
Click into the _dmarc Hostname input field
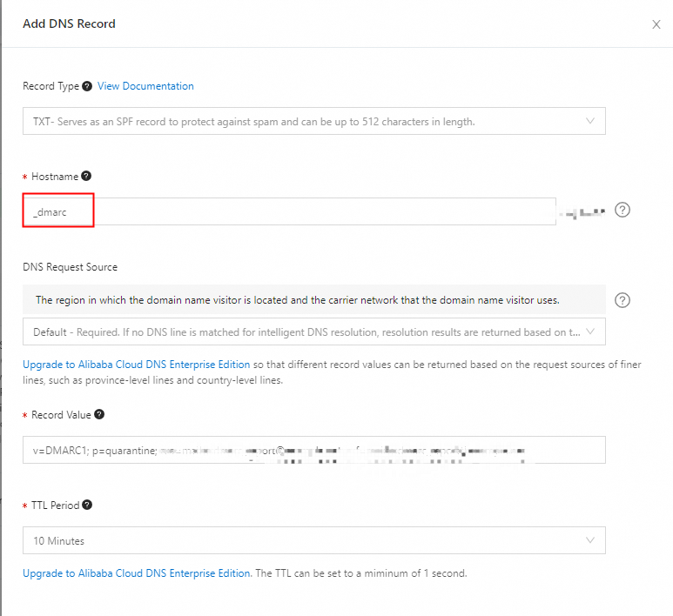(289, 211)
